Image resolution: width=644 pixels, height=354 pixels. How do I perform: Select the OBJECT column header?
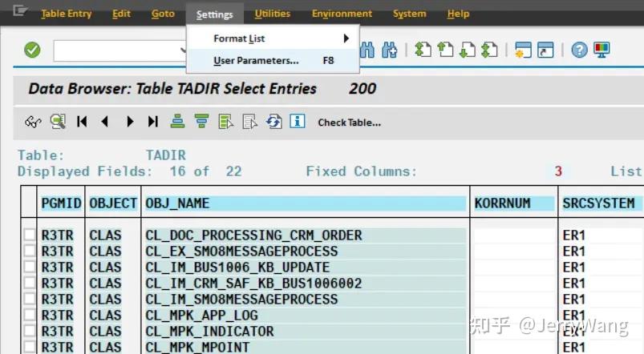(113, 203)
